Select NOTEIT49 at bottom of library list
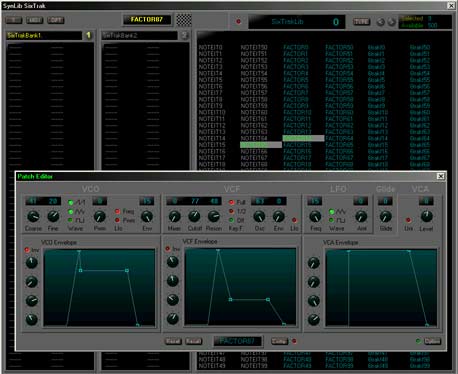Viewport: 458px width, 374px height. 212,366
